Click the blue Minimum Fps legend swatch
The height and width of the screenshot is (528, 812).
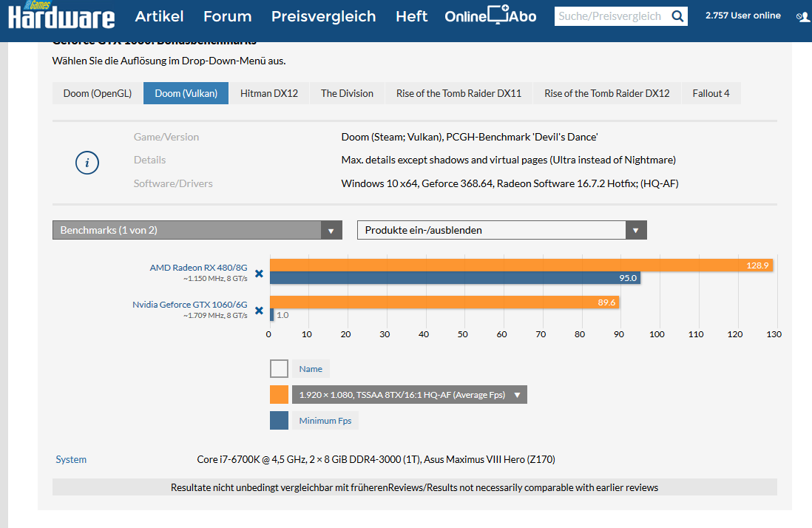tap(279, 420)
